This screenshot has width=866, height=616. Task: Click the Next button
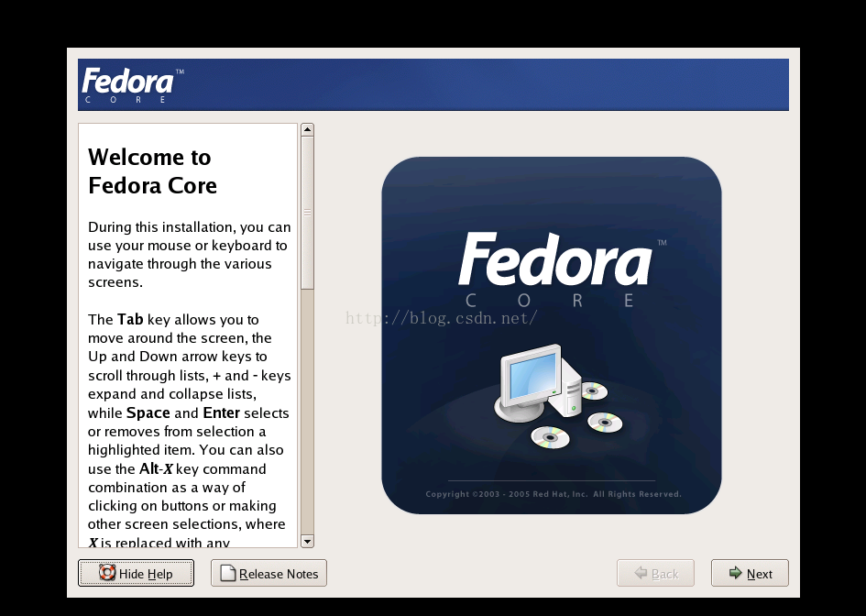pyautogui.click(x=750, y=573)
